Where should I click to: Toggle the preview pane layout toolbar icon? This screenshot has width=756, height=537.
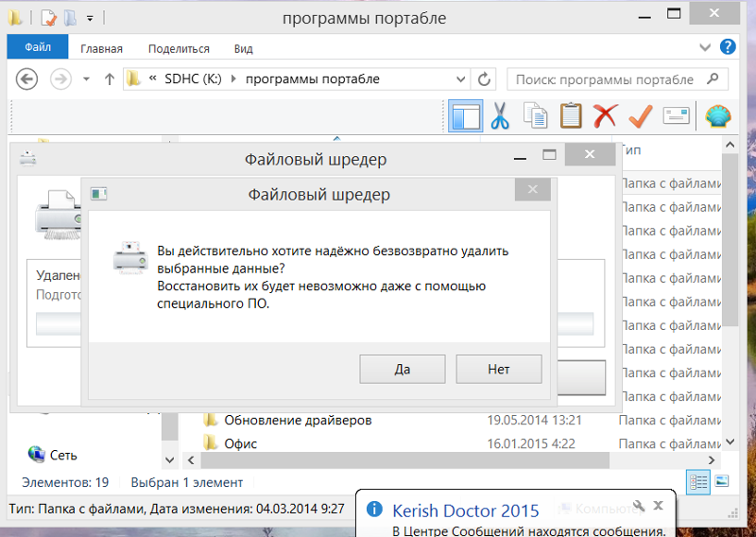[x=465, y=116]
